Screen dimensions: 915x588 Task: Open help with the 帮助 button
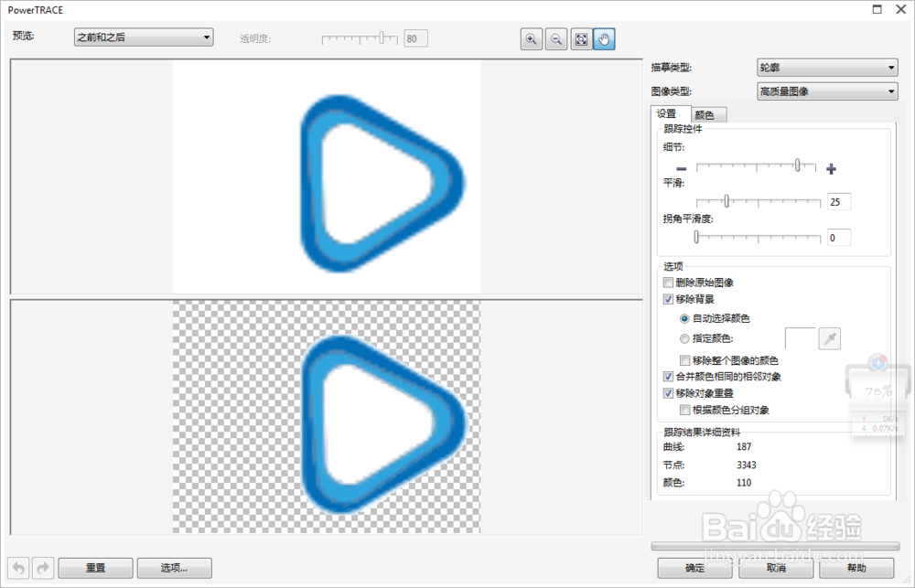856,568
